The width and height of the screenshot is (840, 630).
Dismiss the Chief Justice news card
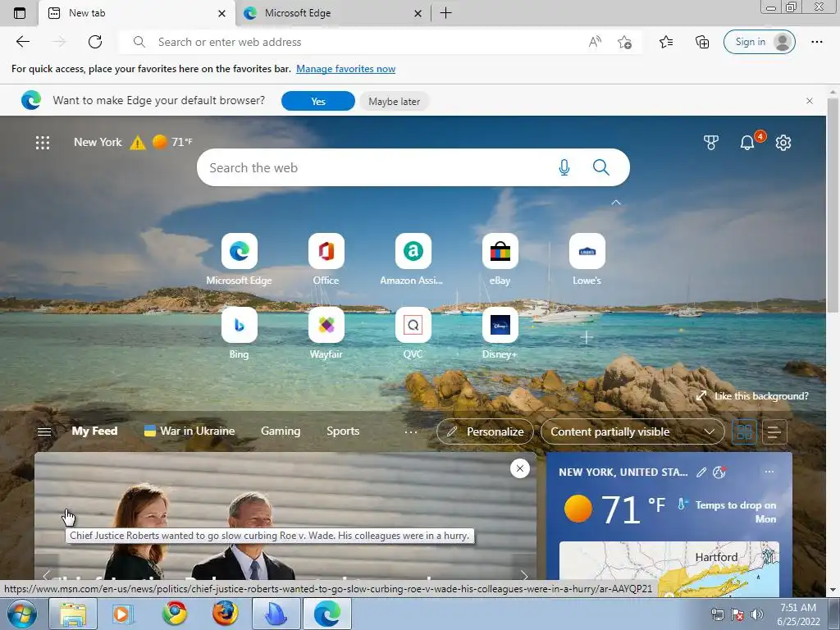point(519,468)
